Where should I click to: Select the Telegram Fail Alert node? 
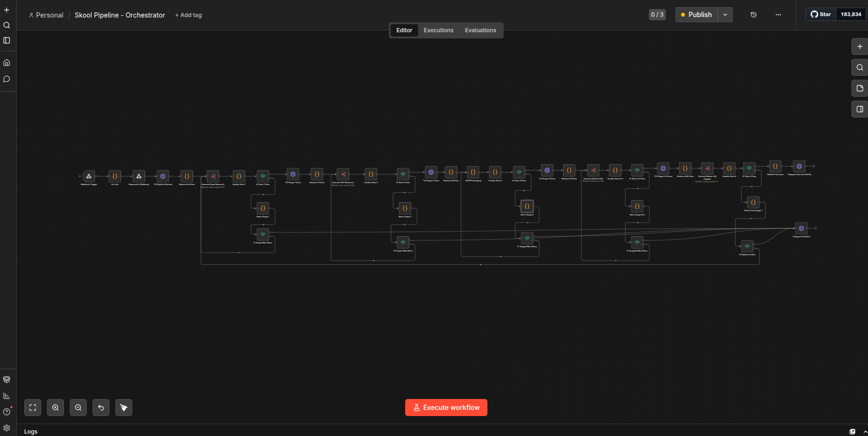[801, 229]
